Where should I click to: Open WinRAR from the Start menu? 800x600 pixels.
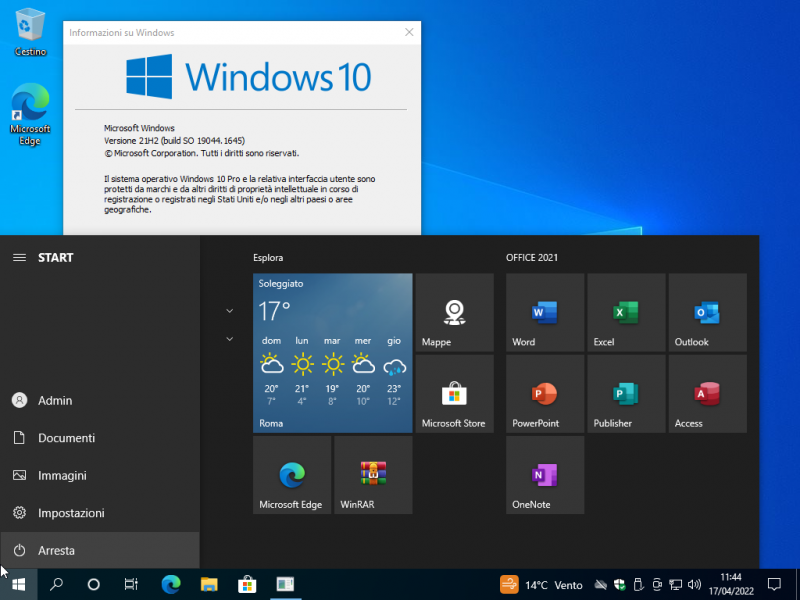point(372,475)
